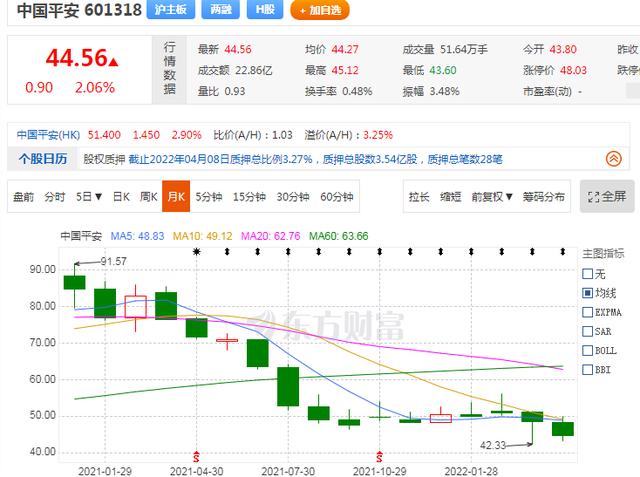Click the 中国平安 601318 stock title
The width and height of the screenshot is (640, 477).
[79, 10]
